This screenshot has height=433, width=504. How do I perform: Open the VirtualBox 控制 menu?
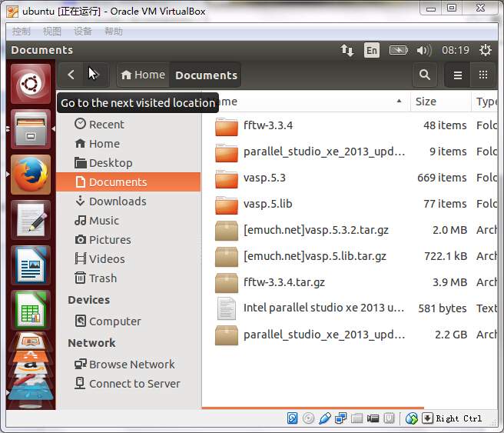point(22,32)
